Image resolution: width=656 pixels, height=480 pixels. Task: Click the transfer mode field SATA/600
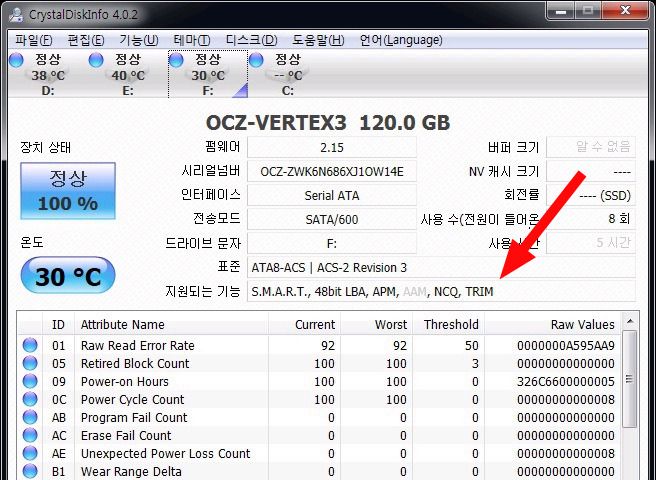point(332,219)
